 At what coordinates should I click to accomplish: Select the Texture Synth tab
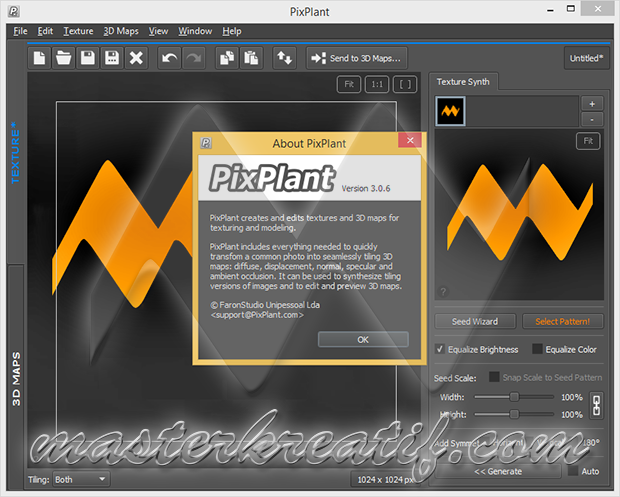(x=463, y=82)
